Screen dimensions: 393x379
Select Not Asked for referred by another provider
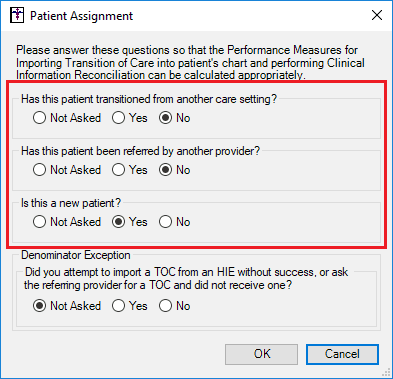pyautogui.click(x=67, y=170)
